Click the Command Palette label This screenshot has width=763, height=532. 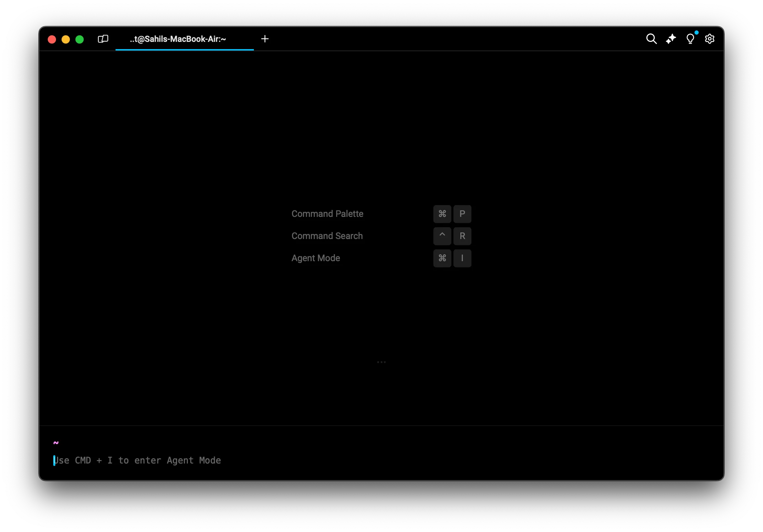(327, 214)
